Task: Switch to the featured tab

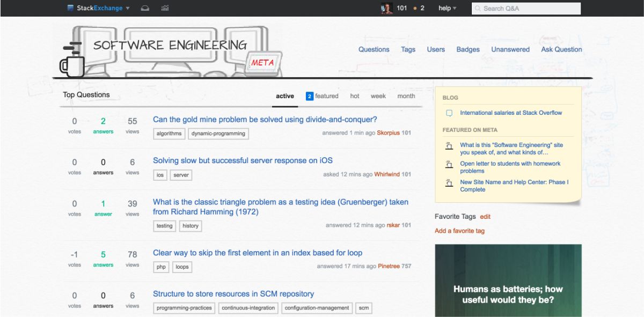Action: pos(322,97)
